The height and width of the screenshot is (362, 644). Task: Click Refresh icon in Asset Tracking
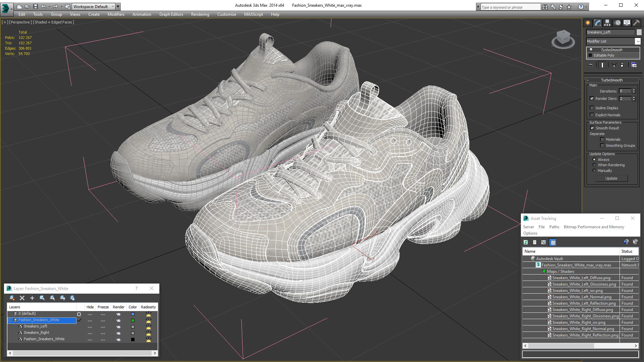pos(526,242)
